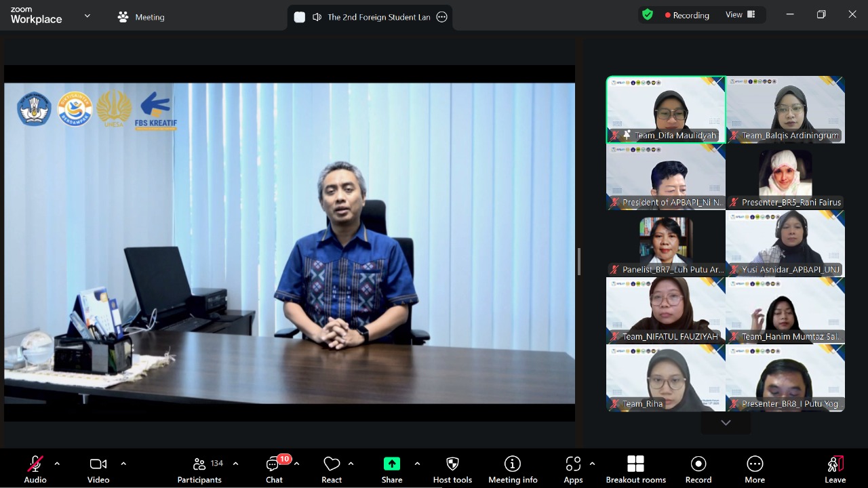The width and height of the screenshot is (868, 488).
Task: Open Breakout rooms
Action: pos(635,469)
